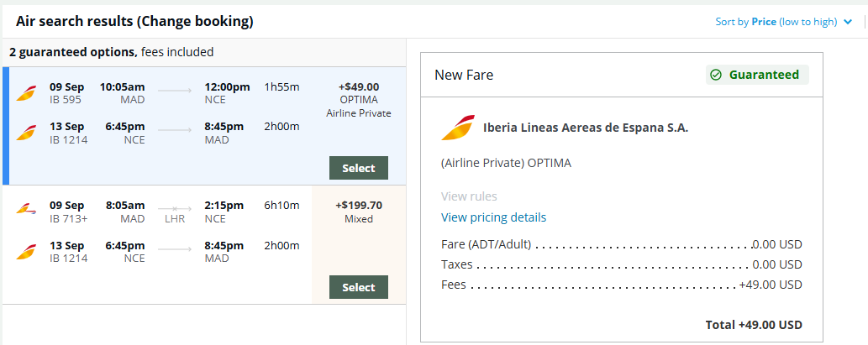Image resolution: width=868 pixels, height=345 pixels.
Task: Click Iberia logo in second option return flight
Action: coord(26,252)
